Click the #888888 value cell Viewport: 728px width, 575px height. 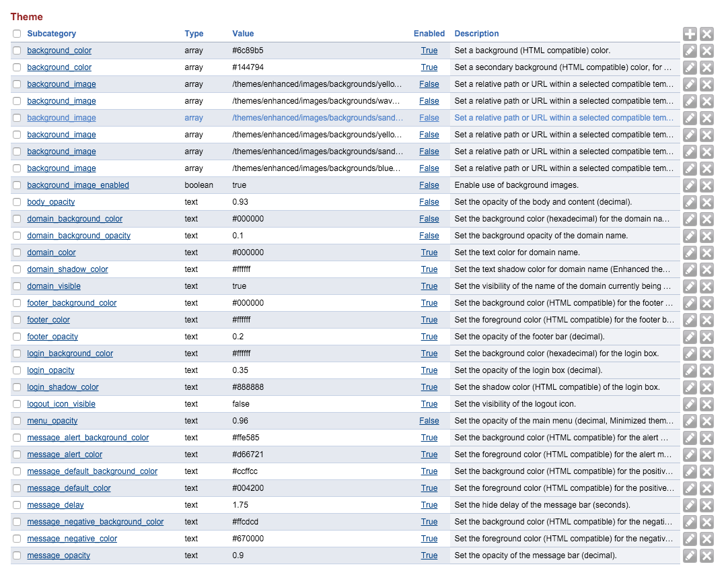248,387
